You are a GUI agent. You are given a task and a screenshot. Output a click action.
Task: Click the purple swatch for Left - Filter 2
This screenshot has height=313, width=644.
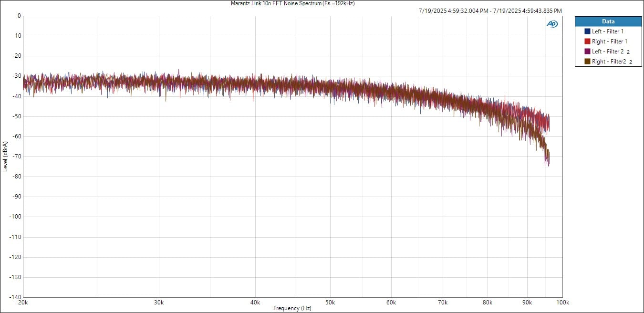587,52
